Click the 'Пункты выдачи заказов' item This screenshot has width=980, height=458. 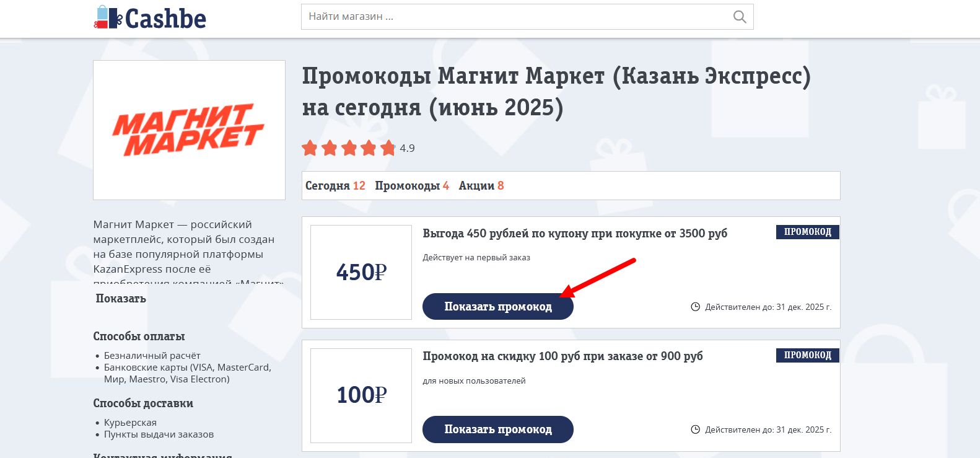pyautogui.click(x=159, y=434)
